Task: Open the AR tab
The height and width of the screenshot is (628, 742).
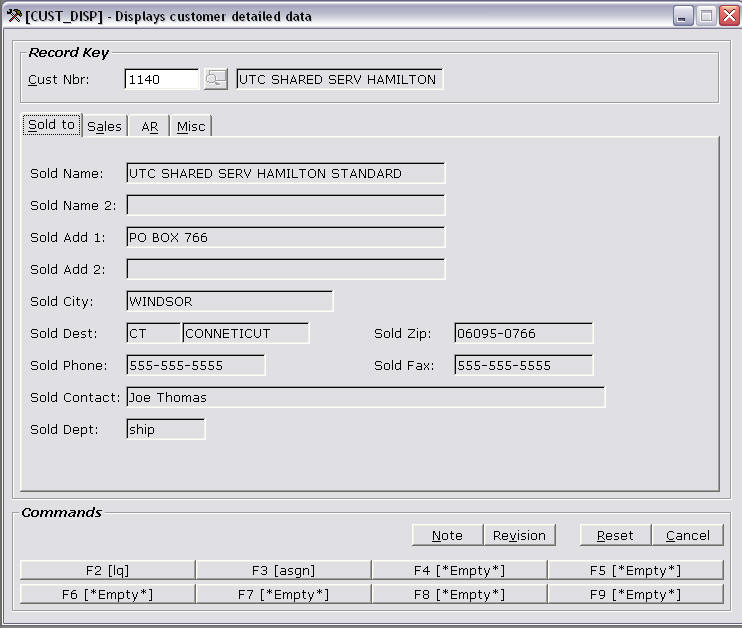Action: tap(149, 126)
